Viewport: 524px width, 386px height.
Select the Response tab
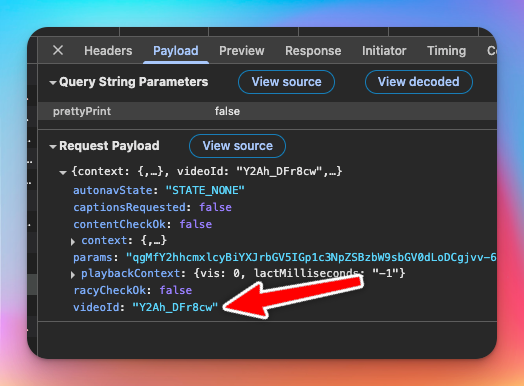pos(313,51)
